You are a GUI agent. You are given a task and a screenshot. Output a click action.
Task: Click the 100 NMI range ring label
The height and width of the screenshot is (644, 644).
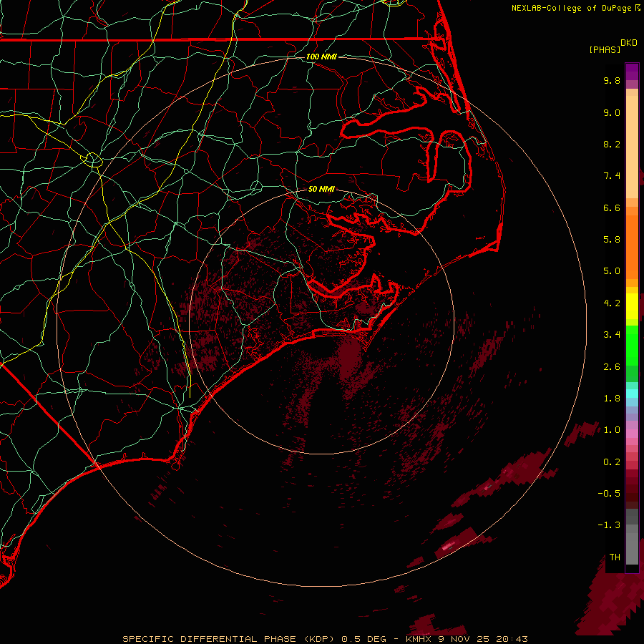click(x=321, y=57)
